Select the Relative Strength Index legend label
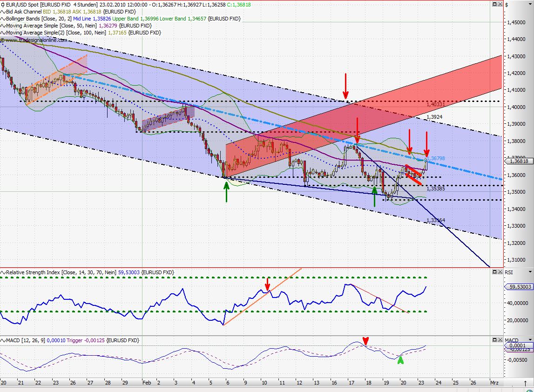Image resolution: width=534 pixels, height=392 pixels. point(90,272)
